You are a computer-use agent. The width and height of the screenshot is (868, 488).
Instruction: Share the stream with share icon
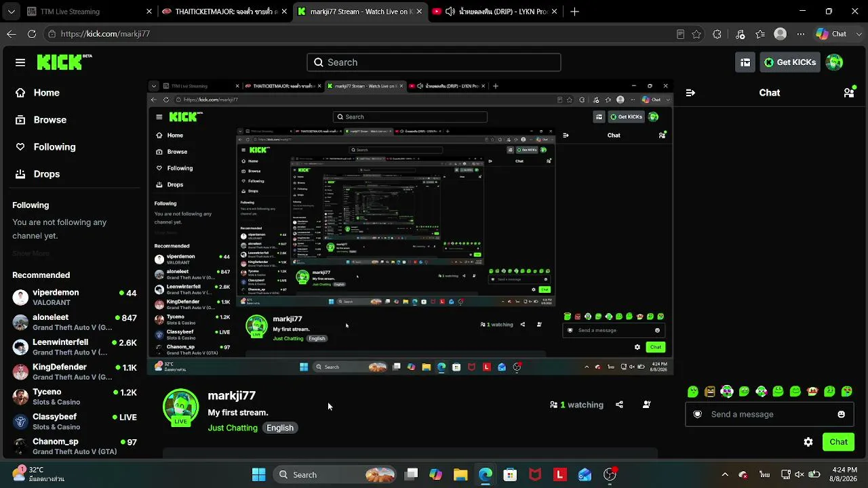[x=619, y=405]
